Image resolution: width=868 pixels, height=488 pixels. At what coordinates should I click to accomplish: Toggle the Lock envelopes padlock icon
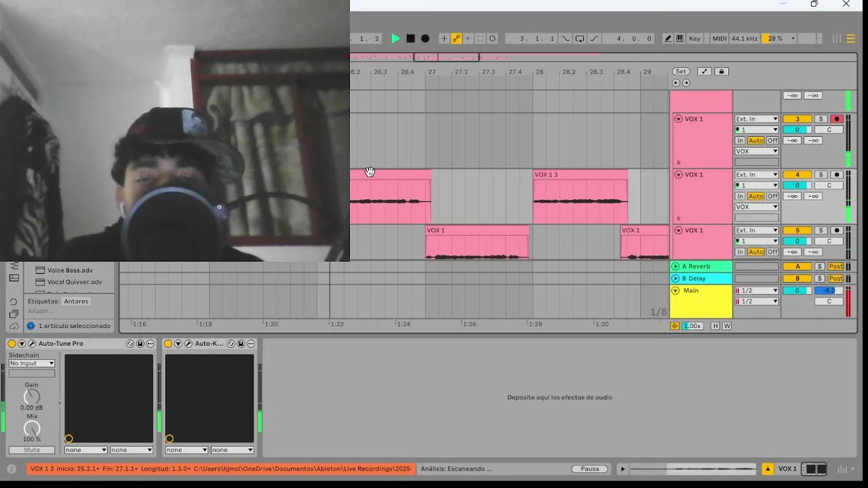tap(722, 71)
